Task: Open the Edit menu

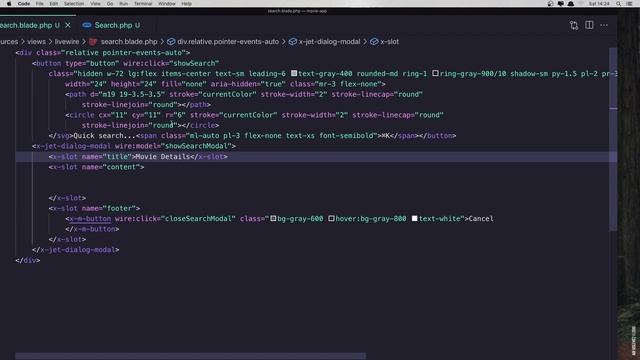Action: click(x=53, y=4)
